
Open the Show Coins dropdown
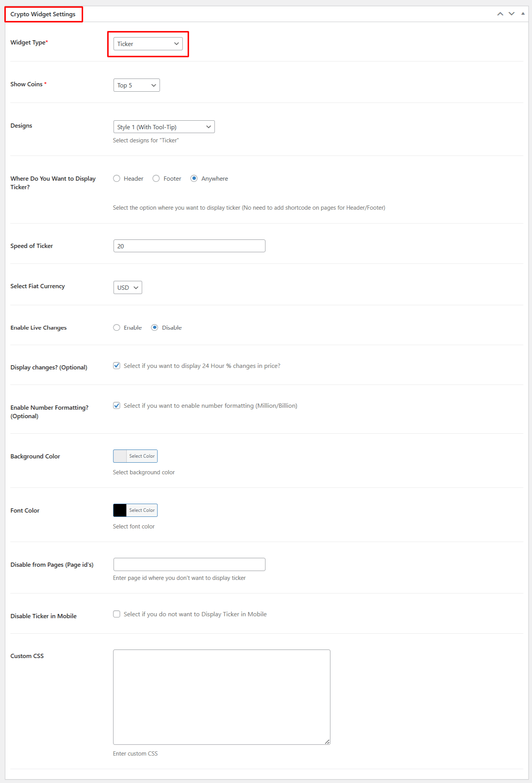coord(136,85)
